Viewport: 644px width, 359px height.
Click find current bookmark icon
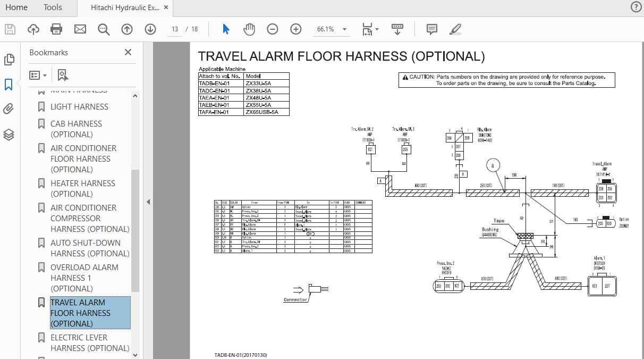pos(63,76)
